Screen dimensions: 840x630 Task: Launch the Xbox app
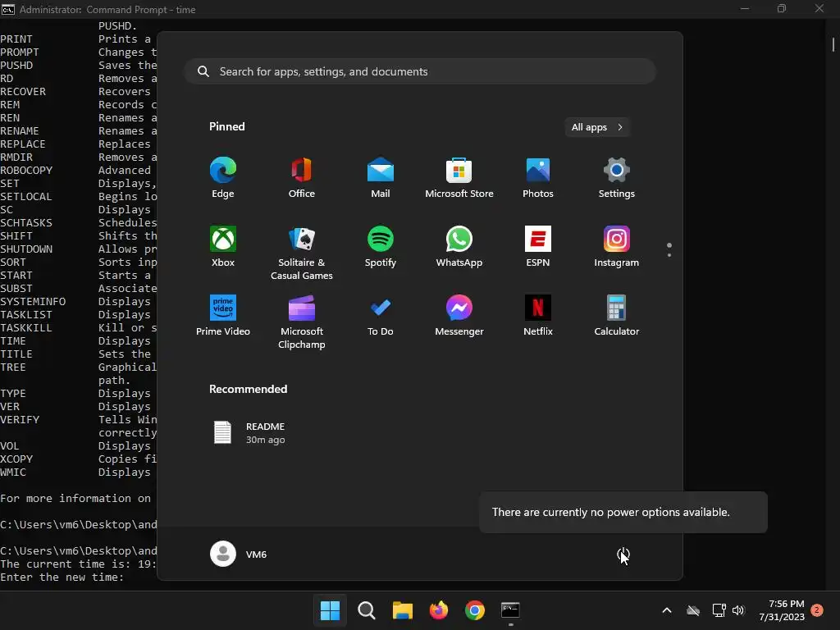pyautogui.click(x=223, y=246)
